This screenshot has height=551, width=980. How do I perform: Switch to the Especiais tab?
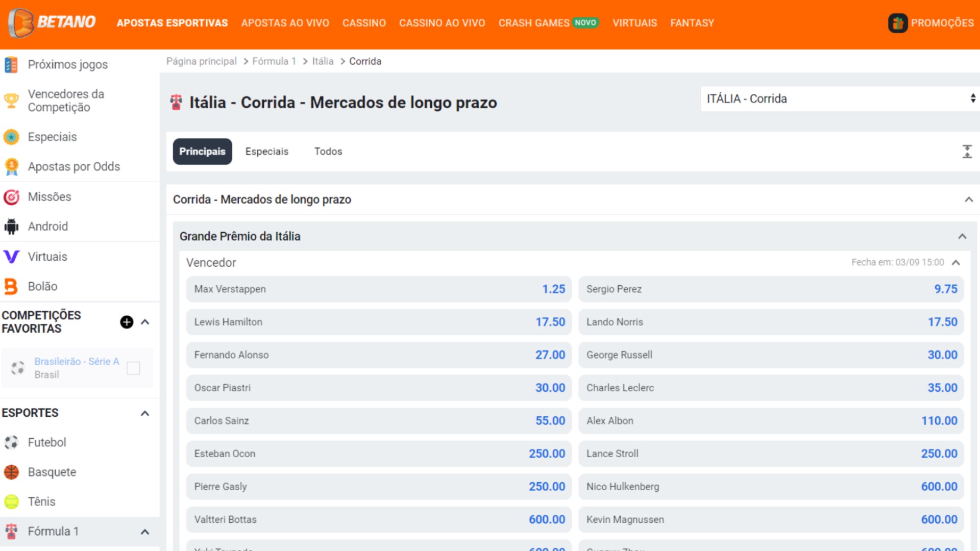pyautogui.click(x=266, y=152)
